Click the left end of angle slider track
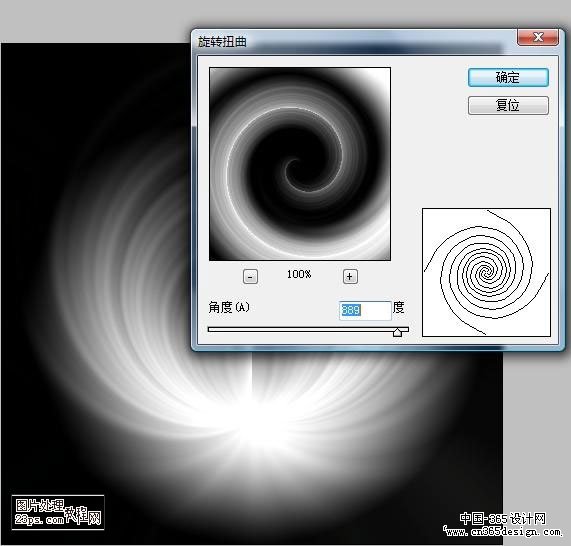 210,329
